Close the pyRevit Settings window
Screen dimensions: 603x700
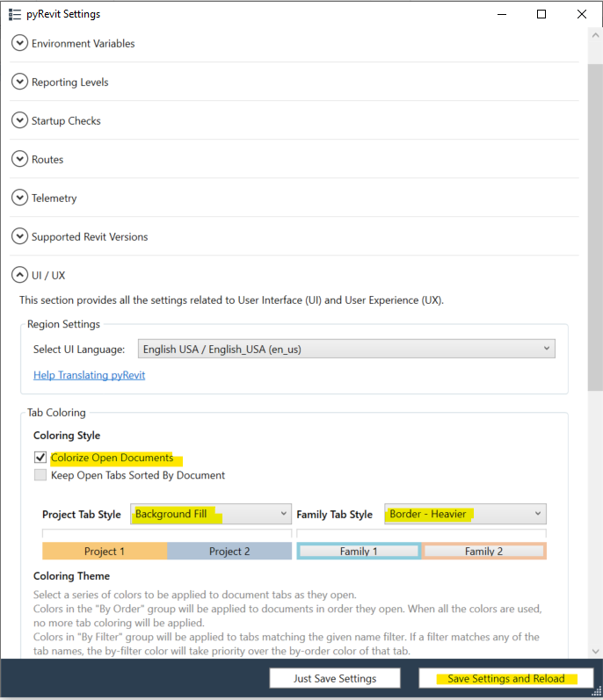(582, 14)
